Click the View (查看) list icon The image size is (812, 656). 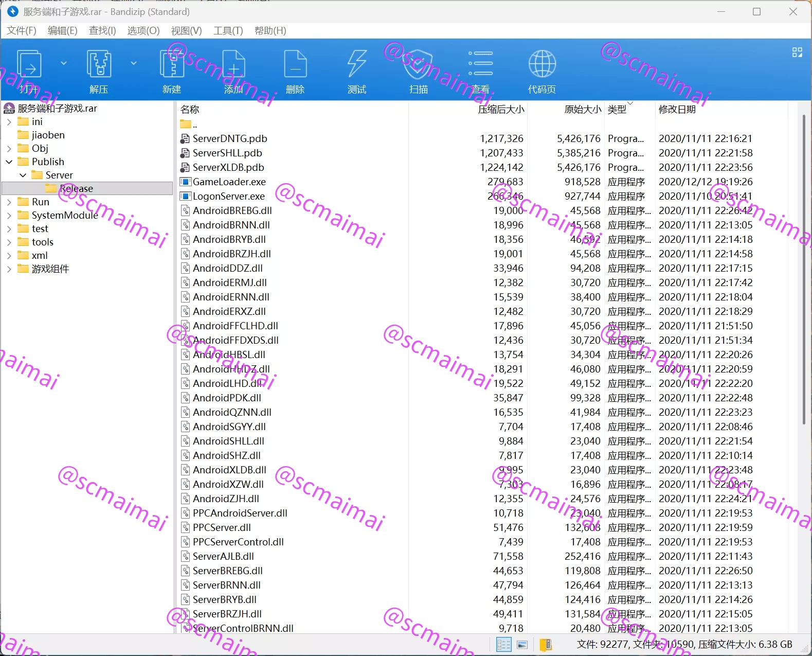(x=480, y=64)
